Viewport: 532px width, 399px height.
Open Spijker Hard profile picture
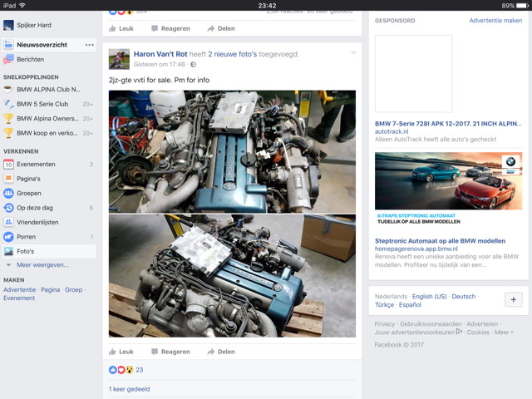[x=8, y=25]
